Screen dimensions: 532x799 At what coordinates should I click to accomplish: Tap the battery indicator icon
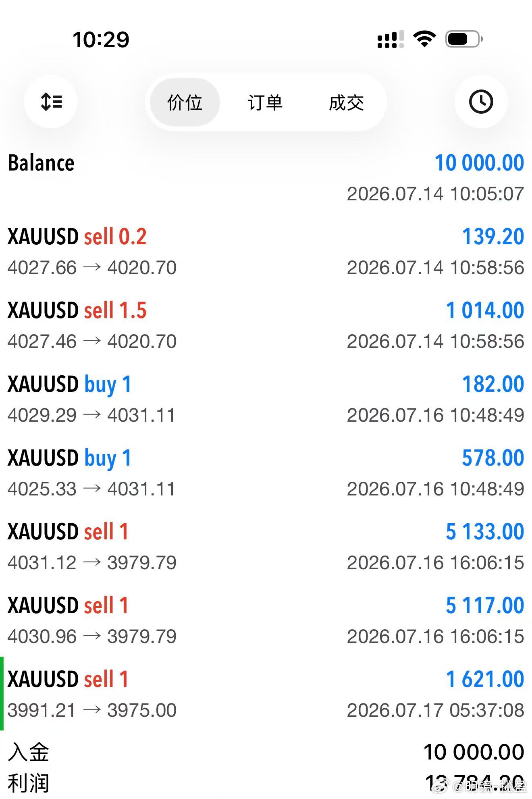pos(464,39)
